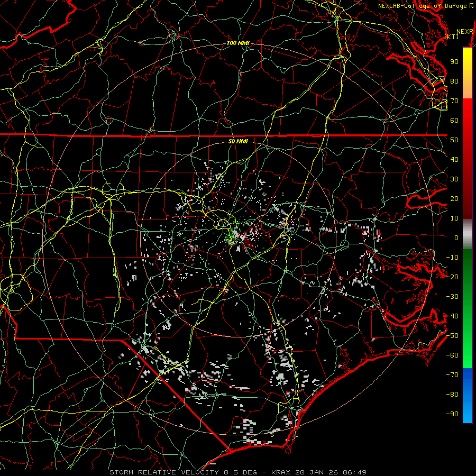
Task: Click the bright green segment near -60
Action: (x=467, y=356)
